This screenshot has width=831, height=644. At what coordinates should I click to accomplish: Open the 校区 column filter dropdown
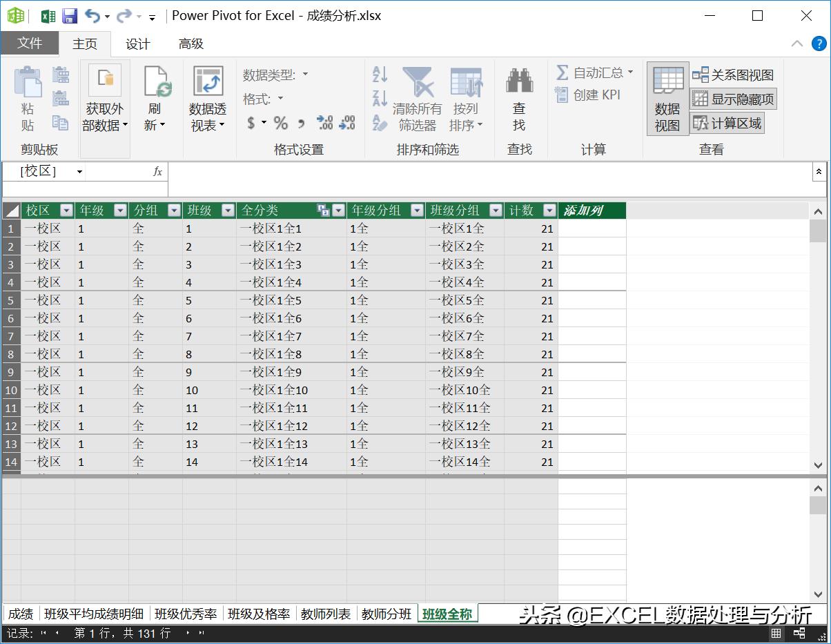click(x=66, y=211)
